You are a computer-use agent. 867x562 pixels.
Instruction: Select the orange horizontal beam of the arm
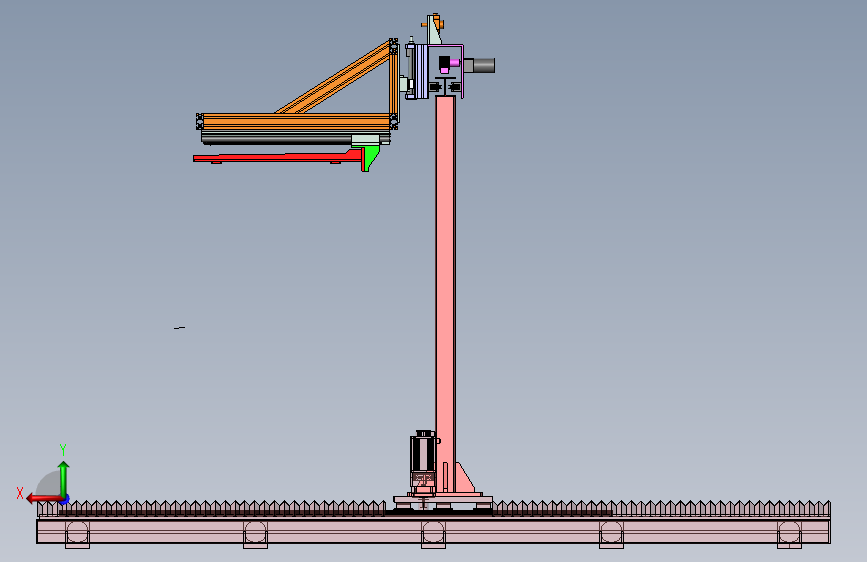point(296,122)
